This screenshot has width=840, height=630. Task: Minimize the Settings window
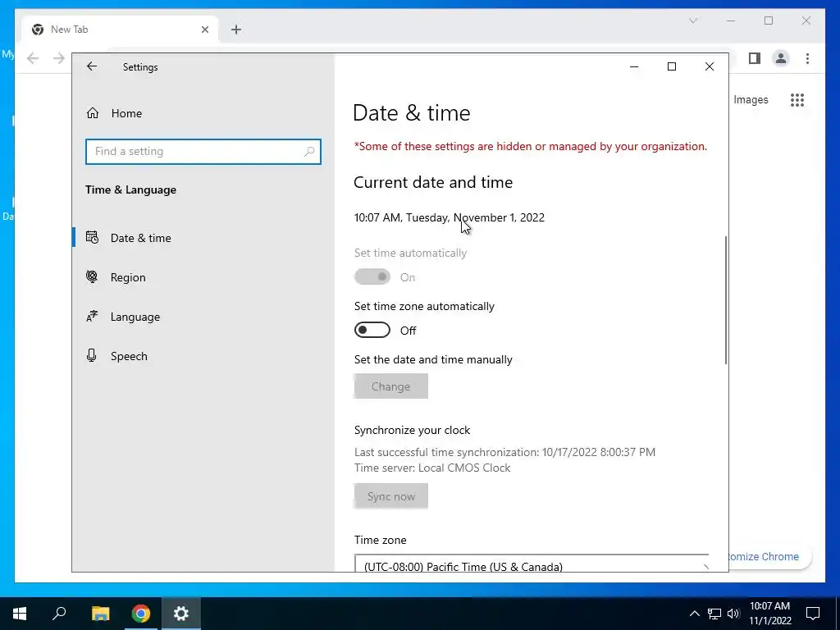(634, 66)
